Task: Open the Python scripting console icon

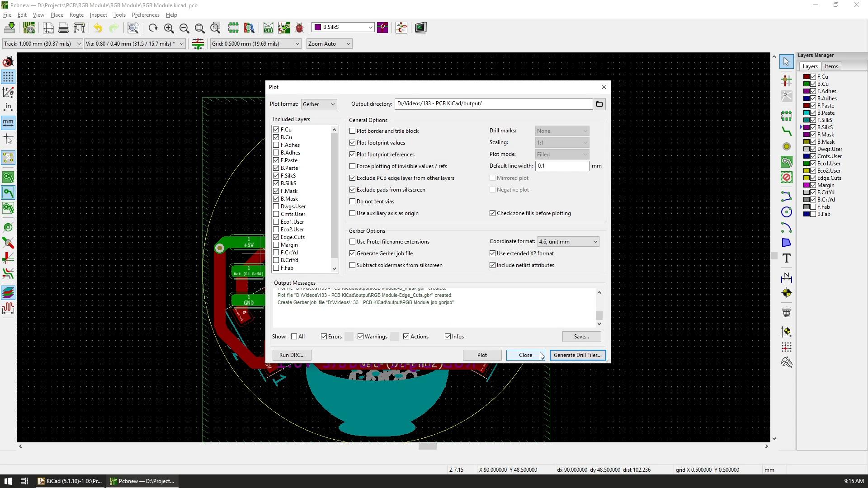Action: (420, 28)
